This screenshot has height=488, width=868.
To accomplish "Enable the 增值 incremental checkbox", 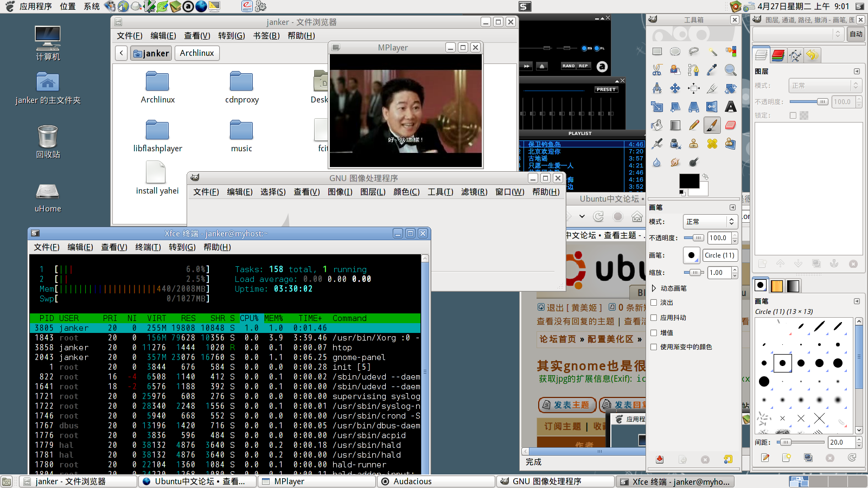I will pos(654,333).
